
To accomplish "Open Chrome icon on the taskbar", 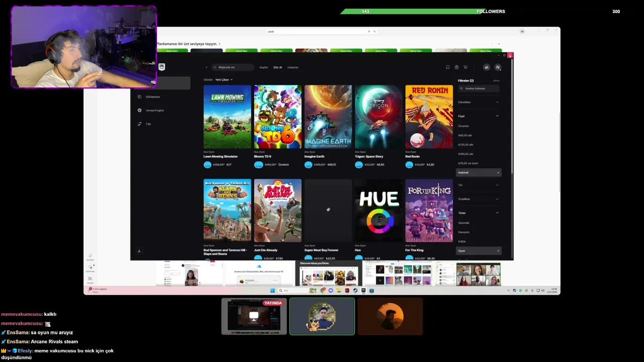I will point(323,291).
